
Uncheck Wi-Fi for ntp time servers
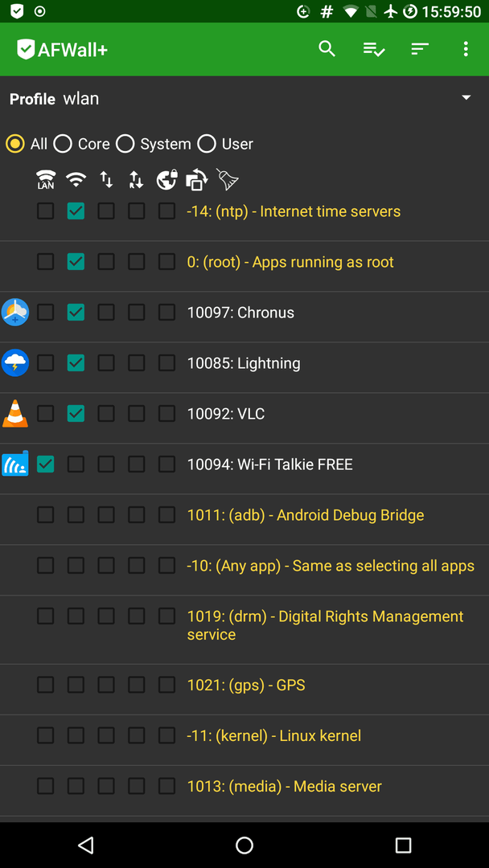76,211
